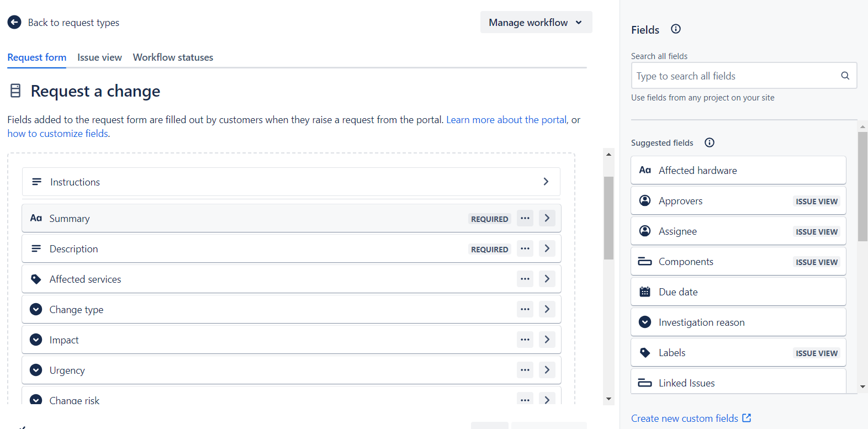Viewport: 868px width, 429px height.
Task: Open Learn more about the portal link
Action: (506, 120)
